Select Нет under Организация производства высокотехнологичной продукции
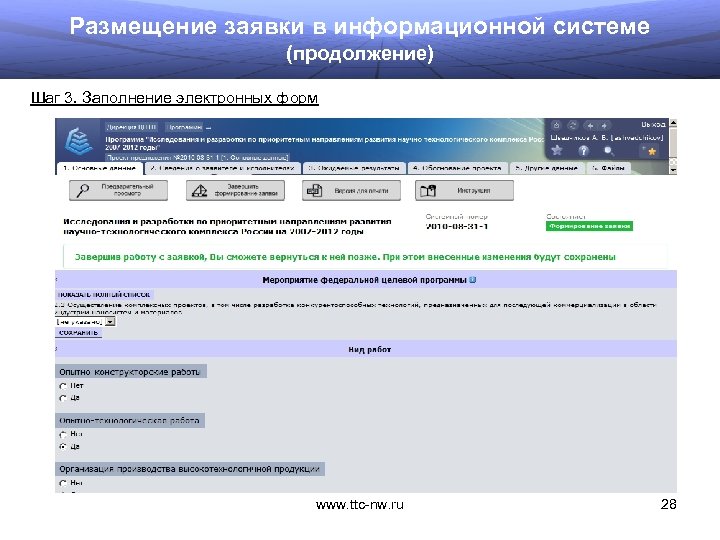The image size is (720, 540). 63,483
